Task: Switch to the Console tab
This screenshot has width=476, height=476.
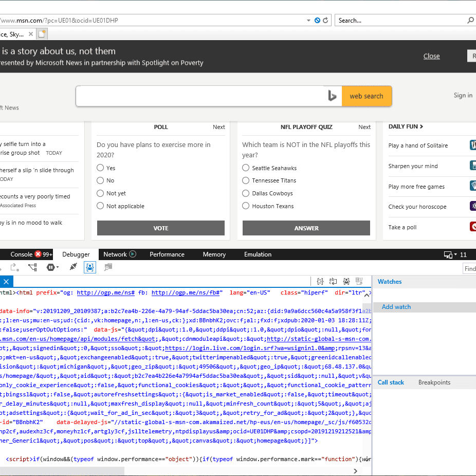Action: click(x=21, y=254)
